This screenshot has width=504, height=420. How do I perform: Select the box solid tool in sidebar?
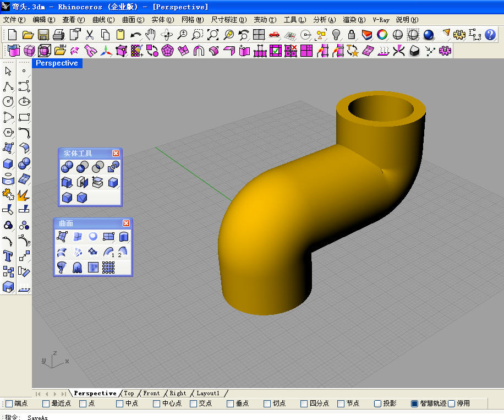pos(8,163)
